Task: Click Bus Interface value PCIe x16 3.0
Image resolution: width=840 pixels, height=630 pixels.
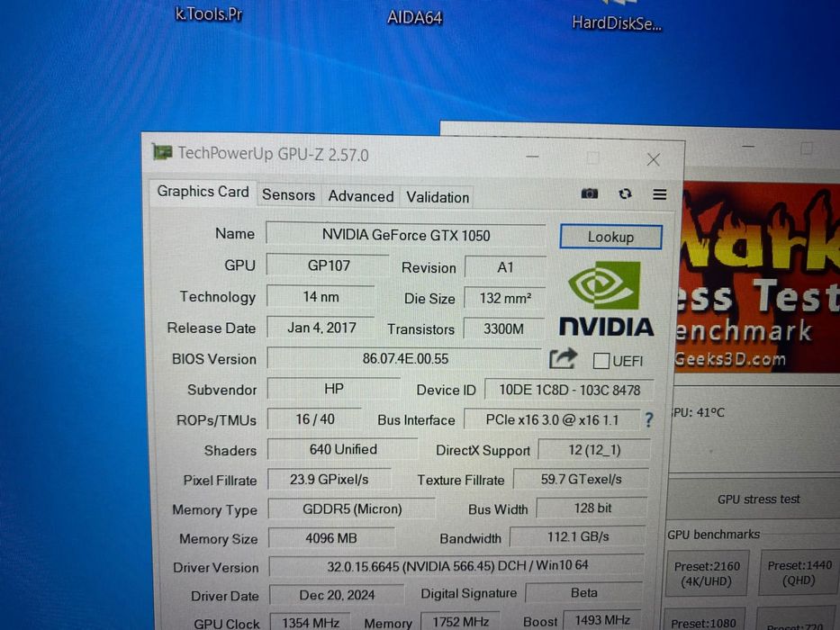Action: tap(552, 420)
